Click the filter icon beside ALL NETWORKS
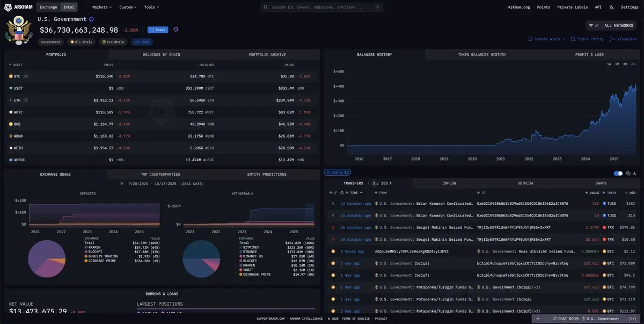 tap(591, 25)
